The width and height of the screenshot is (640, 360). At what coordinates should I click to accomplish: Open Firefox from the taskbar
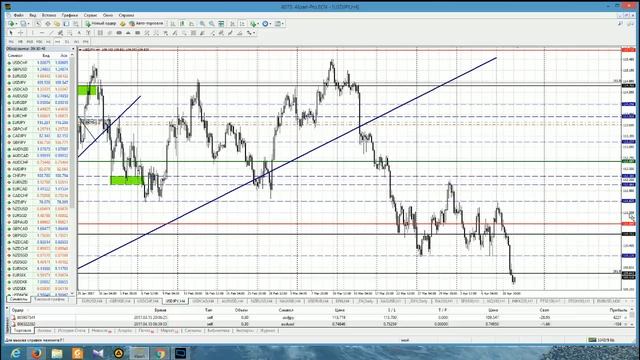click(x=36, y=353)
